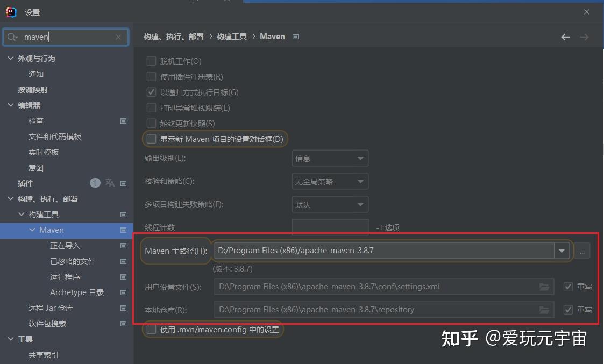Click 构建工具 breadcrumb link

click(x=231, y=37)
